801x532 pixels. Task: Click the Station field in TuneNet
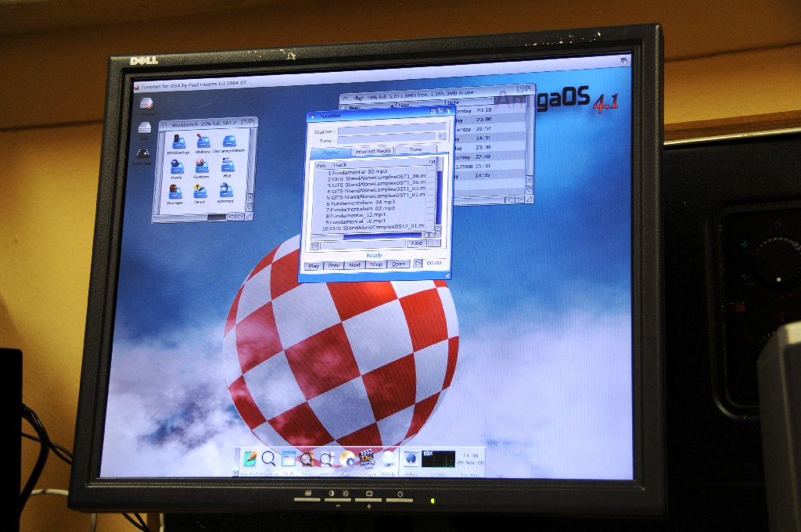click(391, 130)
